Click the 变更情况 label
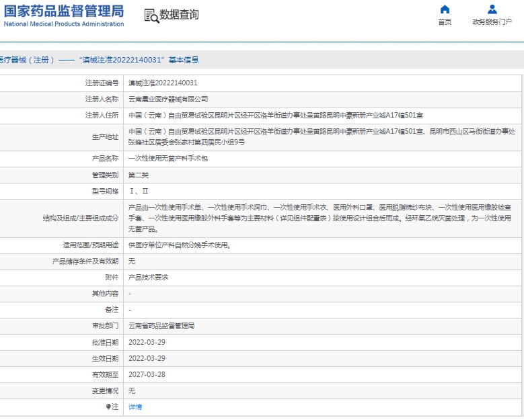524x420 pixels. (x=105, y=390)
